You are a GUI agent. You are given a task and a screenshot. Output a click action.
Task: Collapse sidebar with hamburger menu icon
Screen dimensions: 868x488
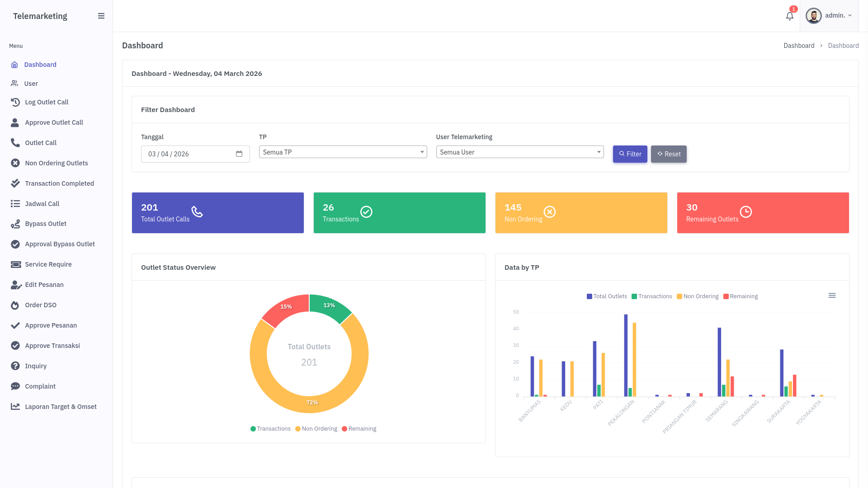tap(101, 16)
